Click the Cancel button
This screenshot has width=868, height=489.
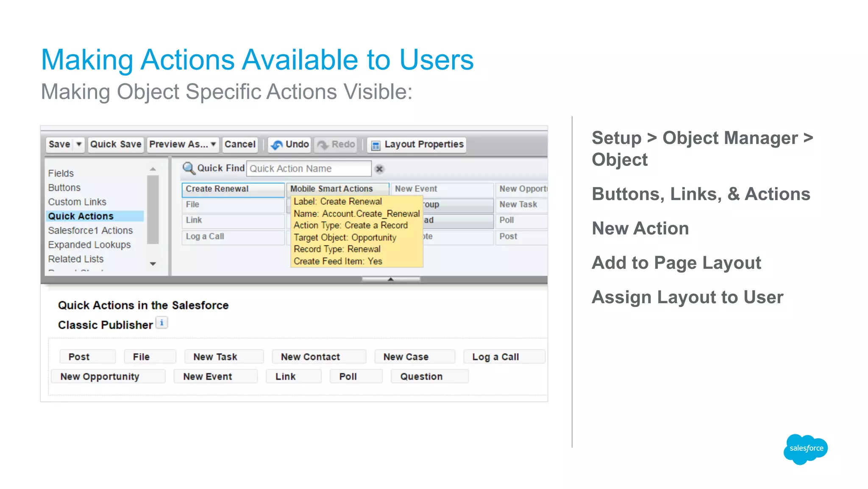(x=240, y=145)
